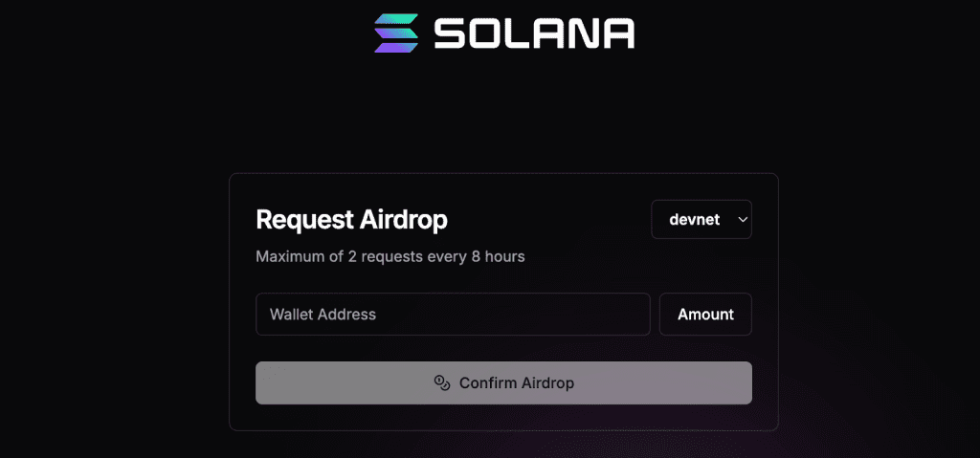Viewport: 980px width, 458px height.
Task: Open the devnet network dropdown
Action: (x=702, y=219)
